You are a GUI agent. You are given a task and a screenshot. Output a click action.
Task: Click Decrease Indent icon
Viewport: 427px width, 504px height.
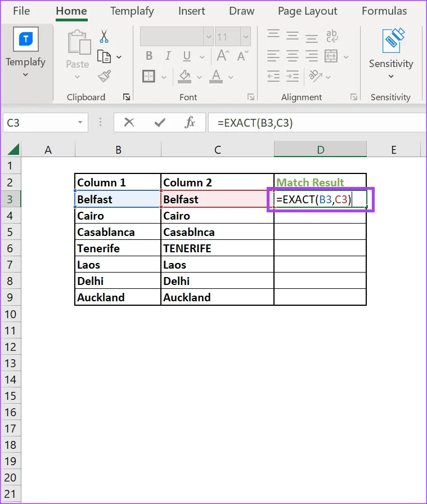point(273,77)
